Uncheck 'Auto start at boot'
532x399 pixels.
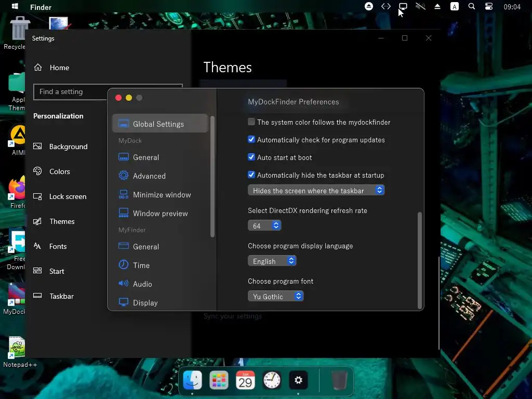coord(251,157)
